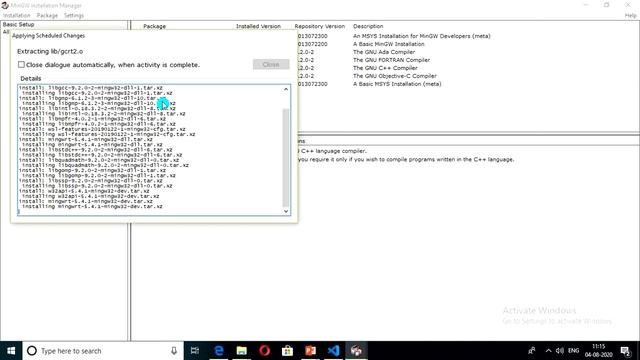Open Task View from the taskbar
Viewport: 640px width, 360px height.
(x=195, y=351)
